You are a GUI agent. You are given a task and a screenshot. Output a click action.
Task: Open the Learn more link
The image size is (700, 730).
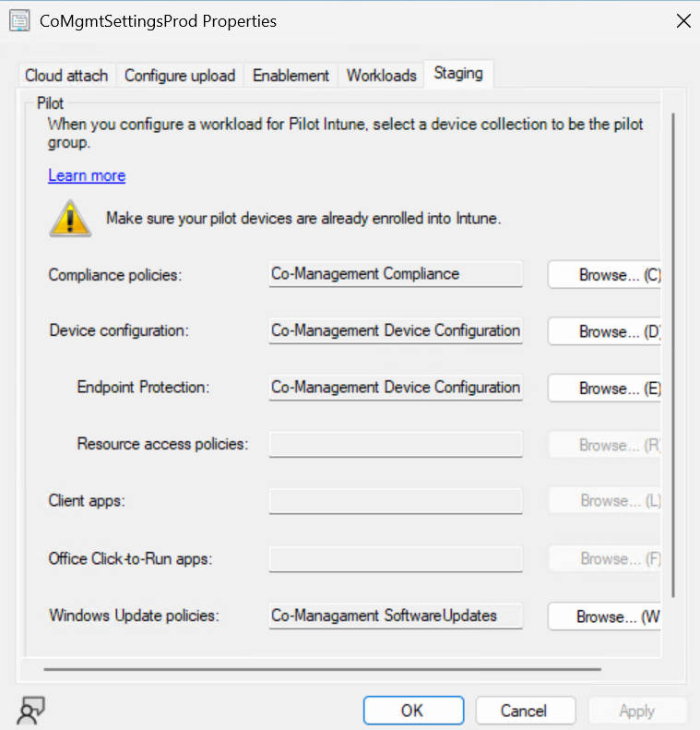pyautogui.click(x=87, y=175)
